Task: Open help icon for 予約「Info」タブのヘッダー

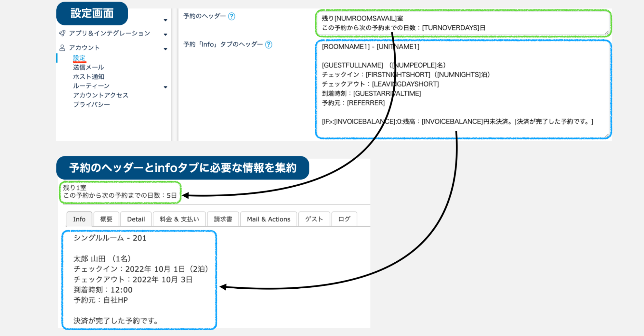Action: coord(269,44)
